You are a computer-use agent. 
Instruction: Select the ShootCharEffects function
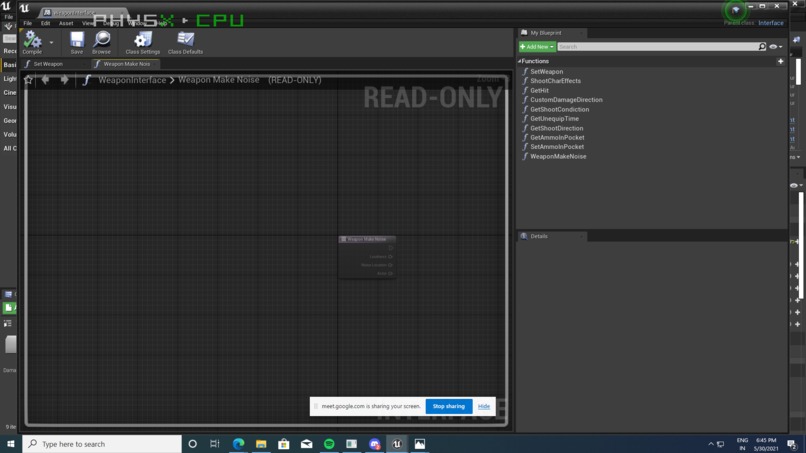click(x=555, y=81)
